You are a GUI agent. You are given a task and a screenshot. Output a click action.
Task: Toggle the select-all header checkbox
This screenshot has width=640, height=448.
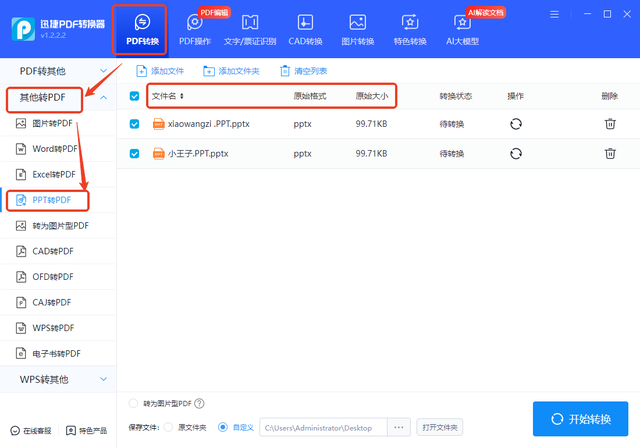[134, 96]
